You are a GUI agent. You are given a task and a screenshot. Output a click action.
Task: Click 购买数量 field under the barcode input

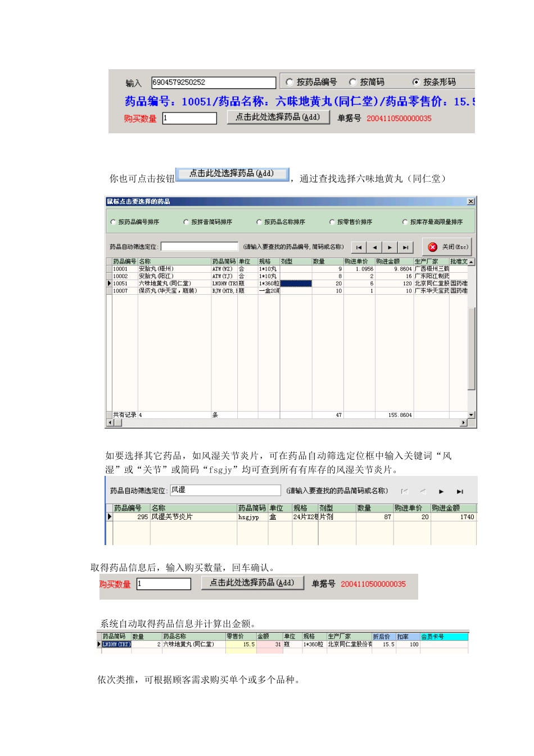click(189, 118)
